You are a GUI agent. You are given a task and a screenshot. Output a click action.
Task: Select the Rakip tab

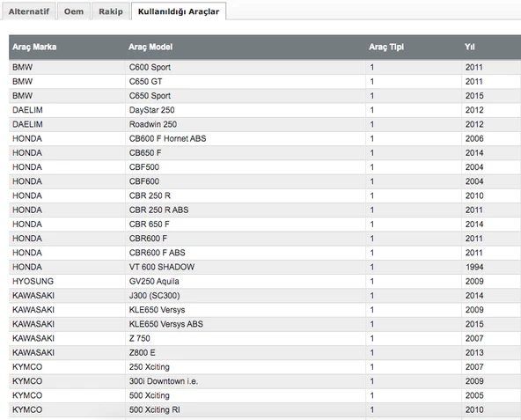click(x=111, y=11)
